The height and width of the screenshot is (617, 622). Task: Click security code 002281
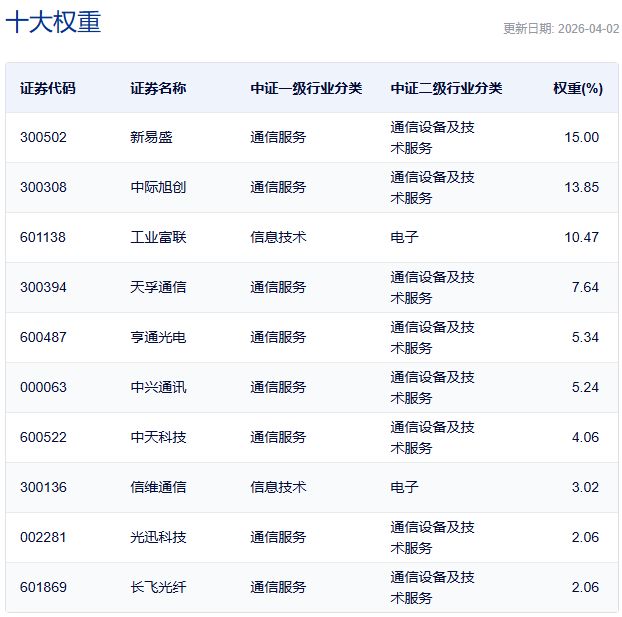[43, 537]
